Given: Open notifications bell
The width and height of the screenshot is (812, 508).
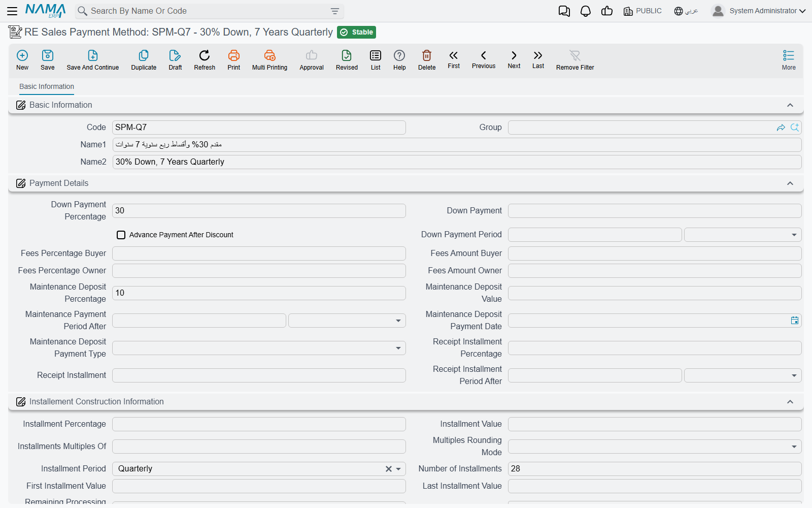Looking at the screenshot, I should (x=586, y=11).
